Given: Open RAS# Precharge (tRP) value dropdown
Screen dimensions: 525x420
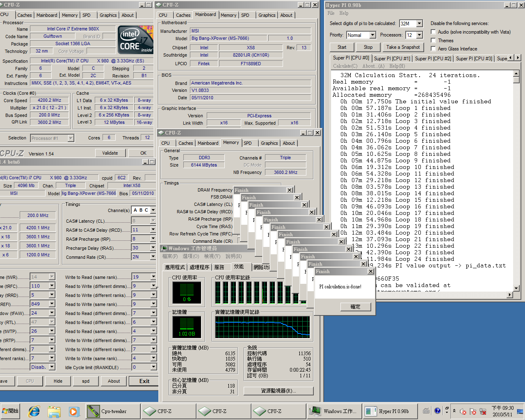Looking at the screenshot, I should pyautogui.click(x=153, y=239).
